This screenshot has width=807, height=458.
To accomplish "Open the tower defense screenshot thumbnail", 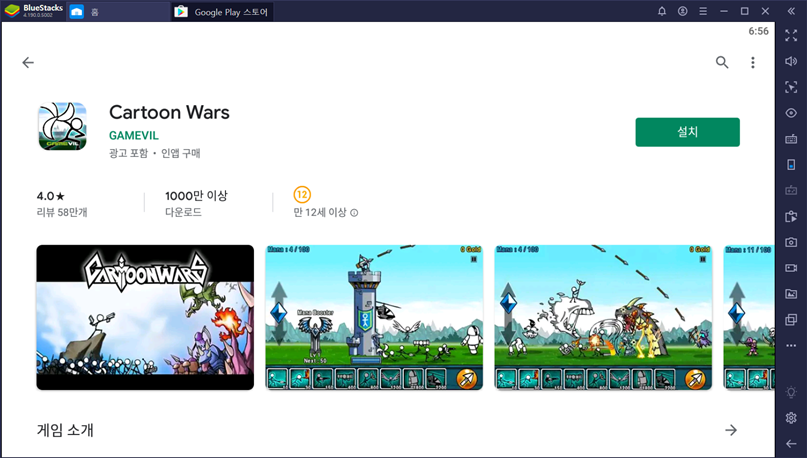I will click(374, 317).
